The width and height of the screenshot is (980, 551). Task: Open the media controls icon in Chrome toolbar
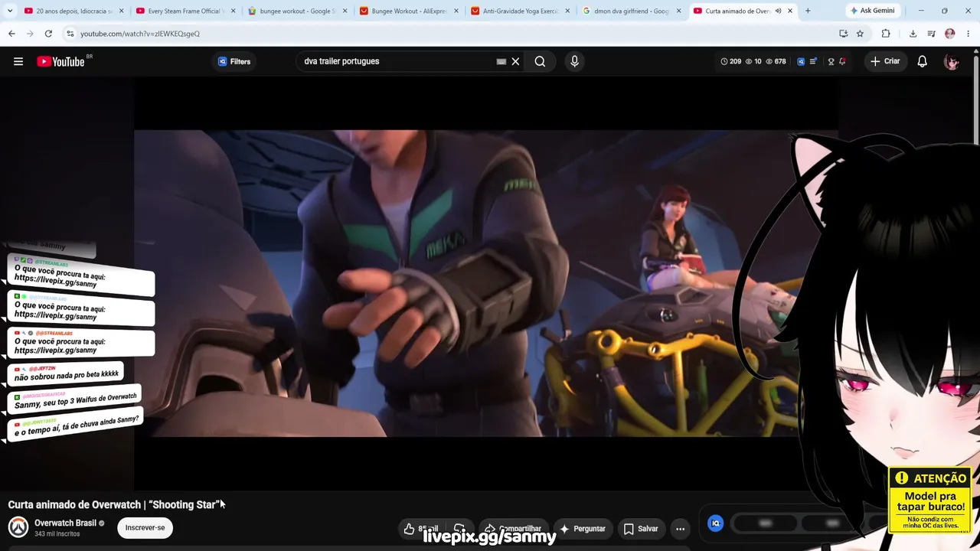point(931,34)
